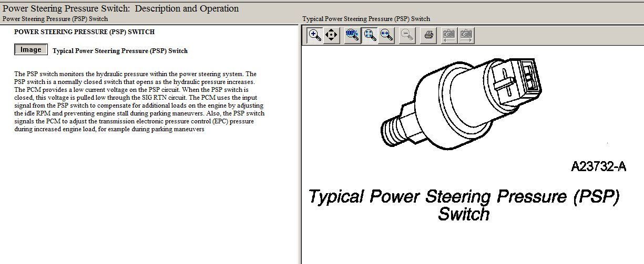
Task: Print the PSP switch diagram
Action: click(429, 35)
